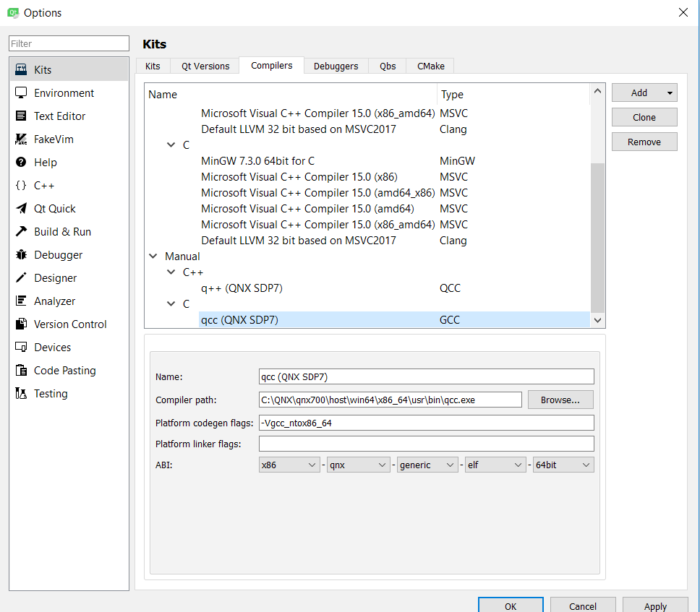The width and height of the screenshot is (700, 612).
Task: Click the Help category icon
Action: tap(21, 162)
